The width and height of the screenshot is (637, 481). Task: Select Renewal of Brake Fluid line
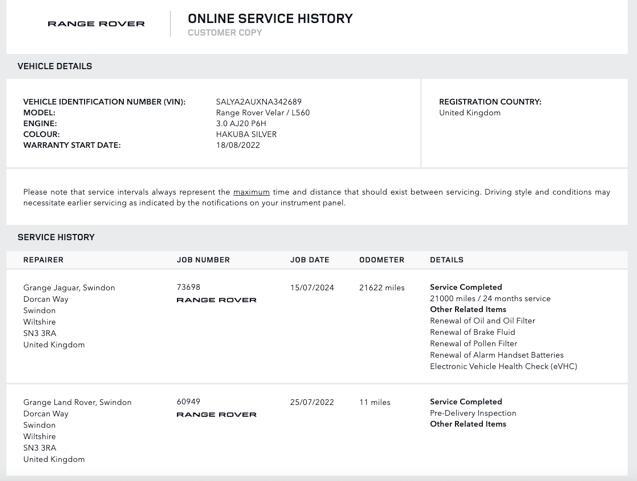tap(472, 332)
